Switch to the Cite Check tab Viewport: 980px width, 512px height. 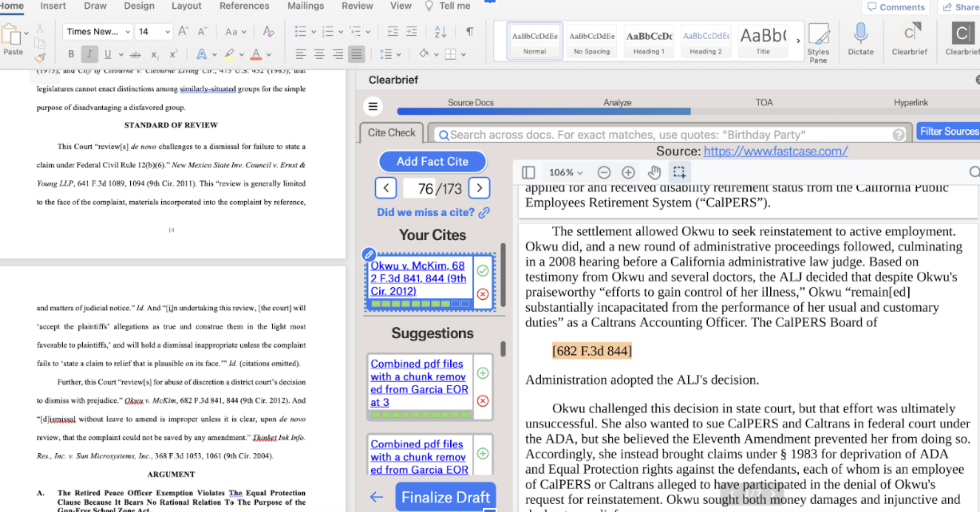pyautogui.click(x=392, y=132)
